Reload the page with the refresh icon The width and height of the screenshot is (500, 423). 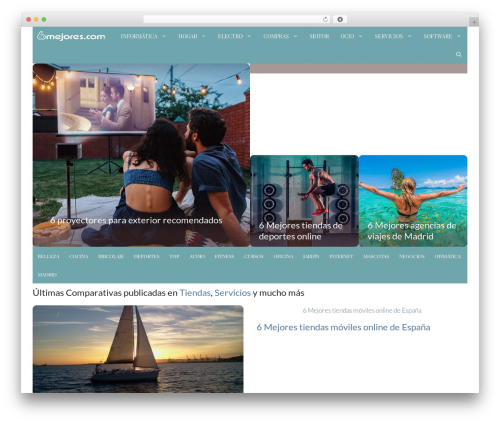point(325,19)
